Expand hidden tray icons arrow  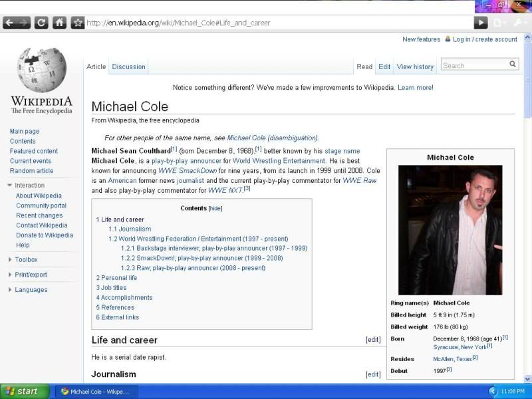(493, 391)
